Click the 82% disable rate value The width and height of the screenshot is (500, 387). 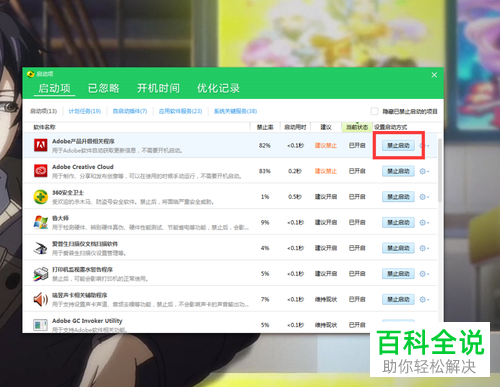(265, 146)
